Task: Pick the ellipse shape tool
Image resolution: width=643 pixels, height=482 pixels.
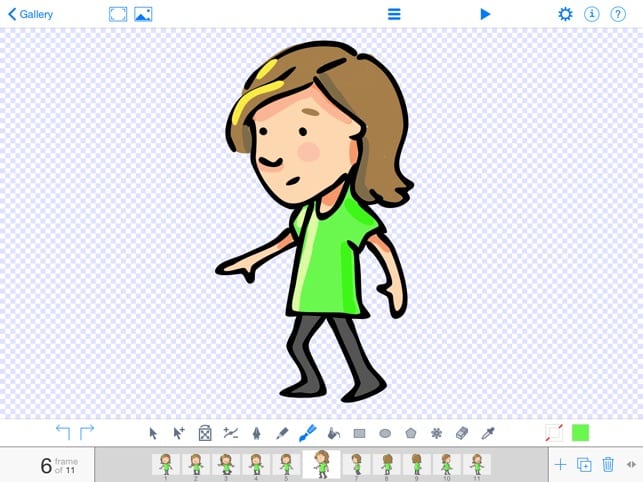Action: pos(385,433)
